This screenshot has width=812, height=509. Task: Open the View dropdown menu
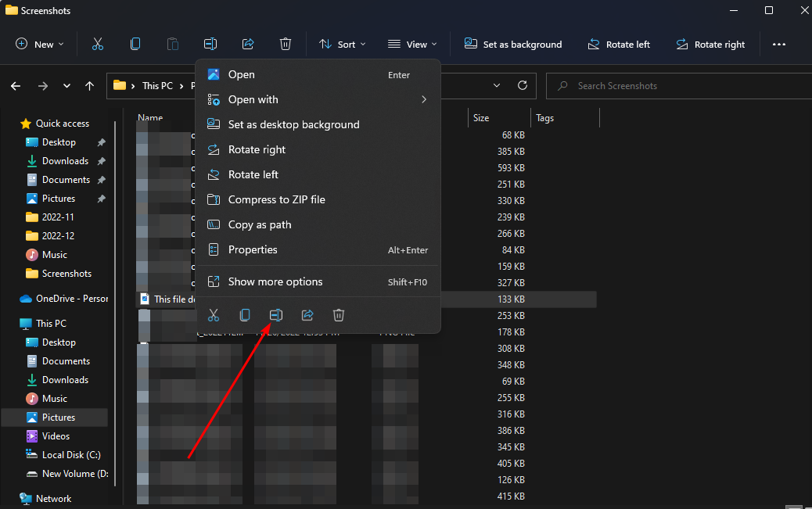pyautogui.click(x=412, y=45)
